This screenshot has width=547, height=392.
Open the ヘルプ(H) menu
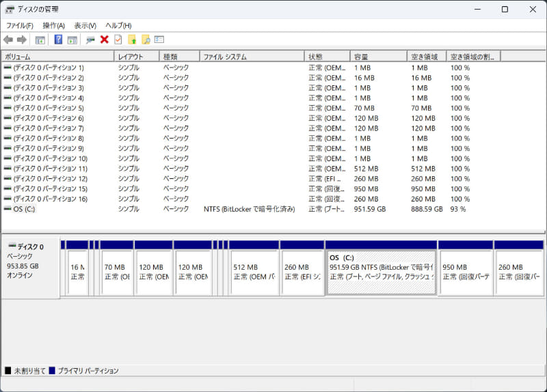pyautogui.click(x=118, y=26)
